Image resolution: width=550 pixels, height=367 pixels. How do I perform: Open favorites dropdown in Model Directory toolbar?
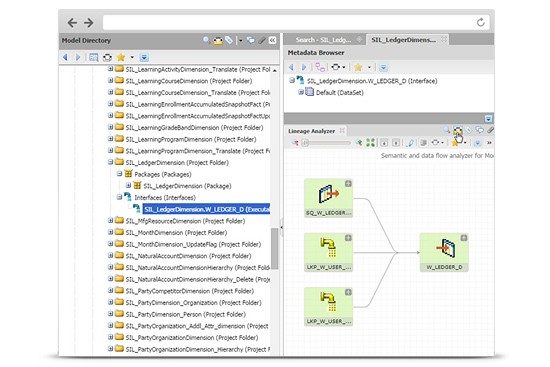click(x=132, y=57)
